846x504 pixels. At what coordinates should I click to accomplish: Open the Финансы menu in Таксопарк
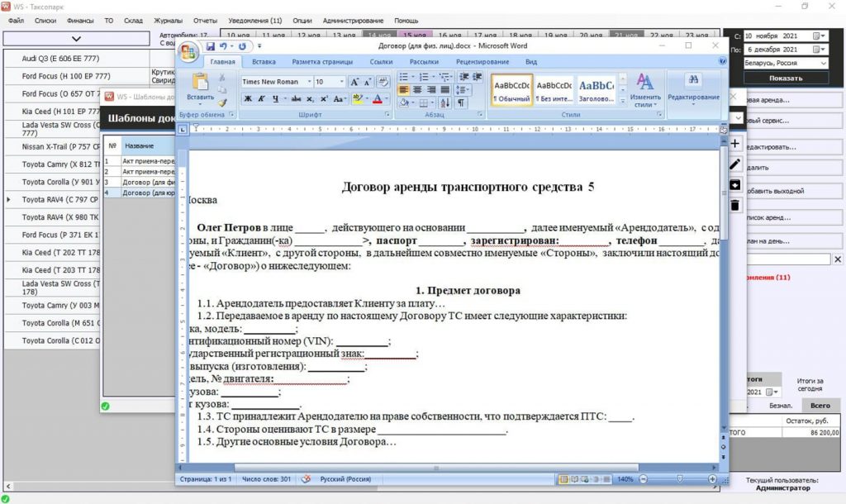80,21
